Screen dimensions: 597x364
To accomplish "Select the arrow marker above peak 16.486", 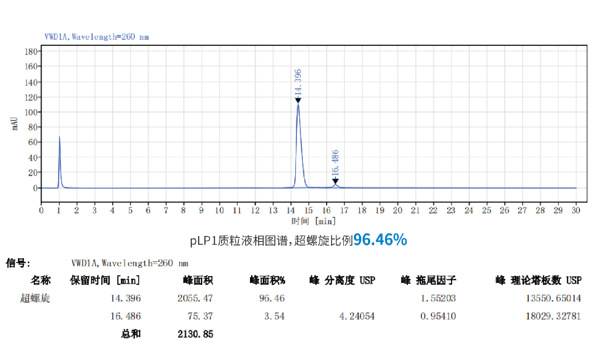I will 335,180.
